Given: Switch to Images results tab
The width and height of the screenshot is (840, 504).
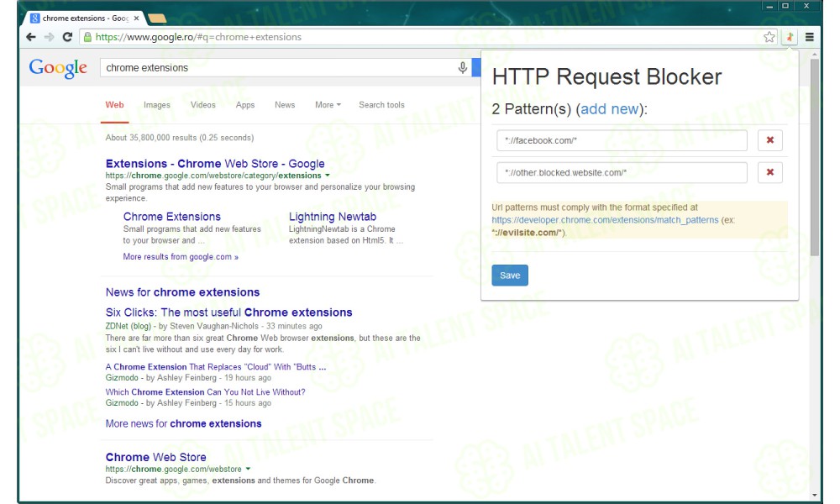Looking at the screenshot, I should click(x=157, y=105).
